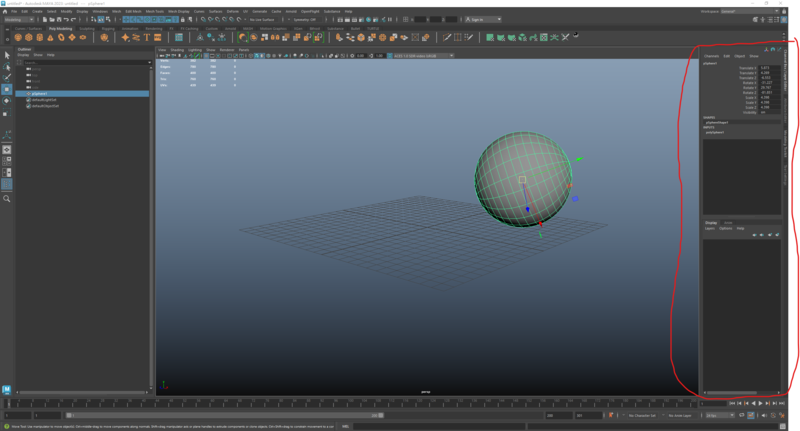
Task: Click the Select tool arrow icon
Action: click(x=7, y=54)
